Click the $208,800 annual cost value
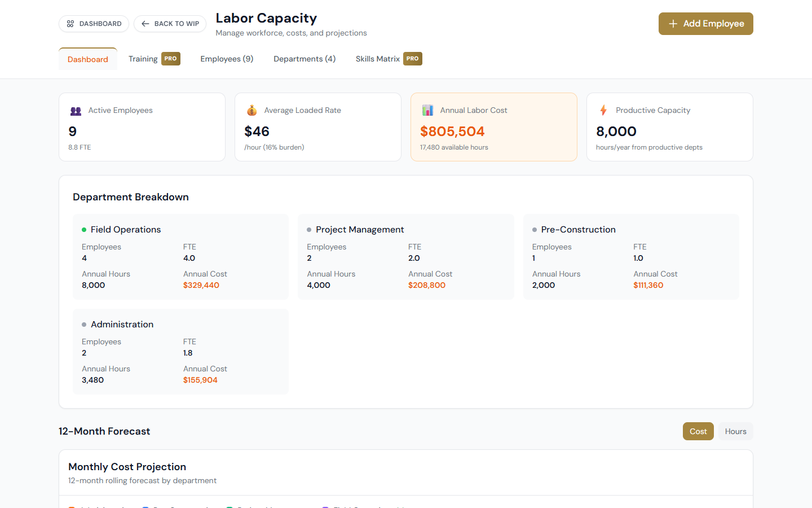Viewport: 812px width, 508px height. click(x=427, y=285)
